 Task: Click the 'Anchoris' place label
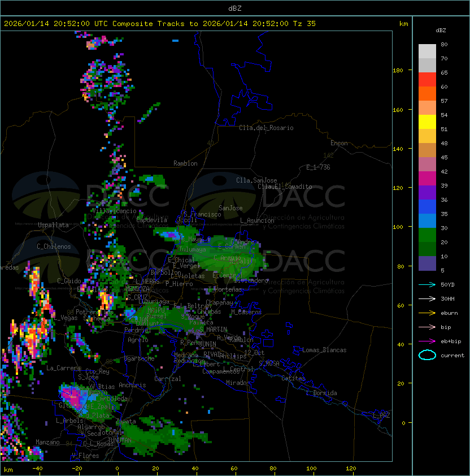pyautogui.click(x=132, y=385)
